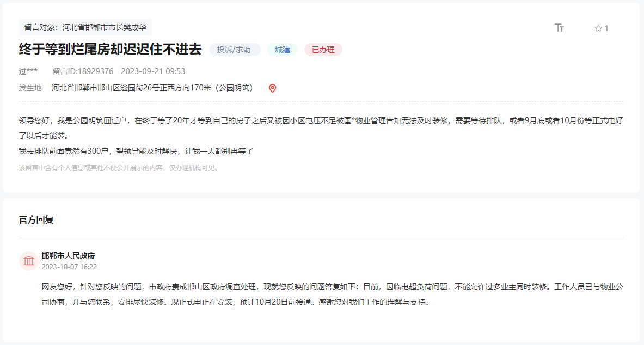Click the 已办理 status tag
This screenshot has height=345, width=644.
323,50
